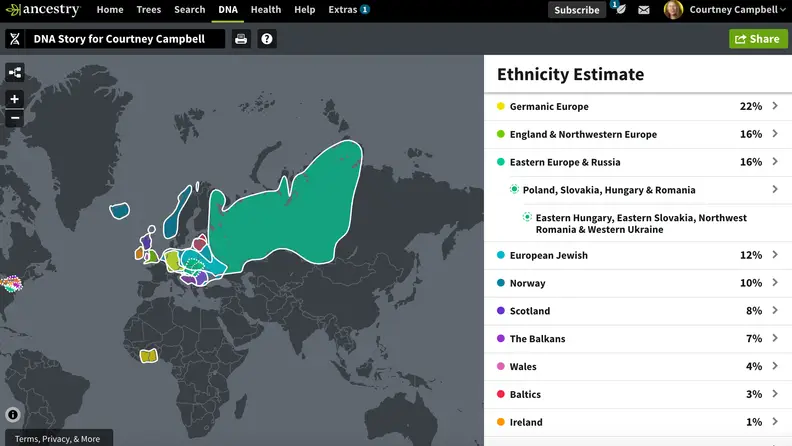
Task: Click the 12% European Jewish value
Action: 751,255
